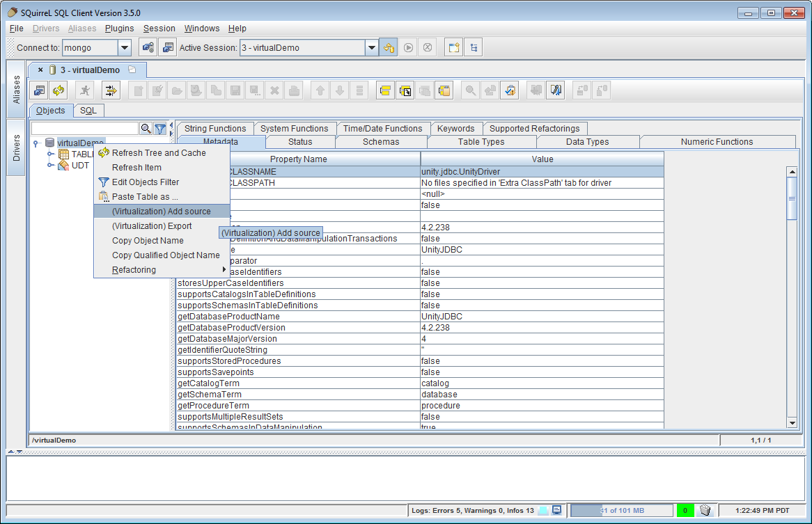Click the object tree filter funnel icon
Viewport: 812px width, 524px height.
point(160,129)
